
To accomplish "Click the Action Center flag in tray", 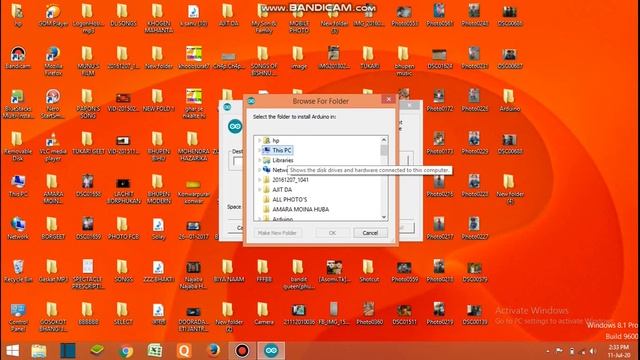I will (559, 351).
